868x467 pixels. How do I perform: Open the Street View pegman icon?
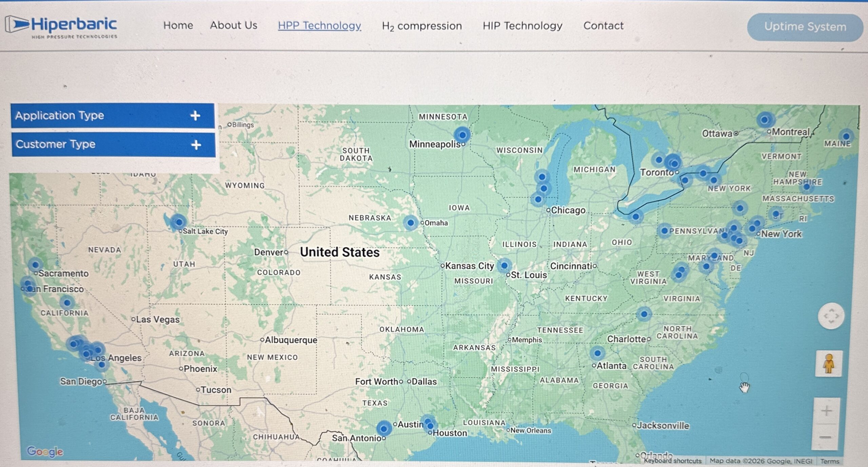pyautogui.click(x=828, y=364)
